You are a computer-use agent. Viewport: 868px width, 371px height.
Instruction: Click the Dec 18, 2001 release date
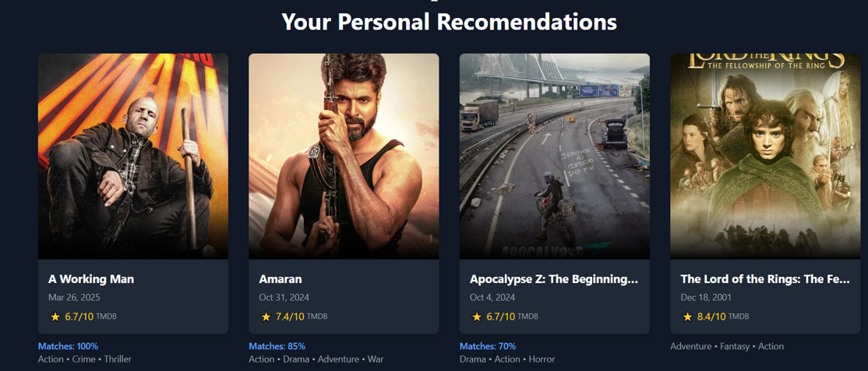pos(707,298)
